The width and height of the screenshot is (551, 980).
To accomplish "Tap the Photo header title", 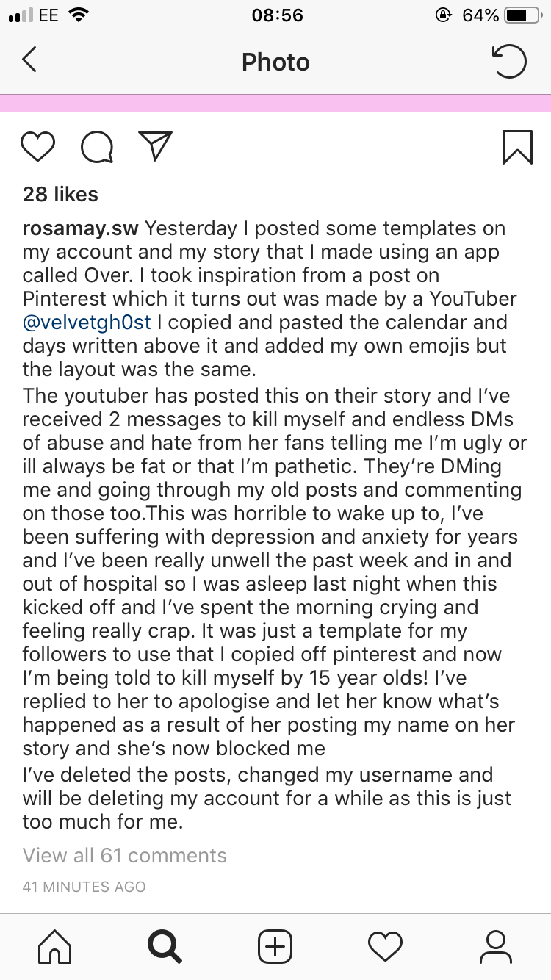I will [x=275, y=62].
